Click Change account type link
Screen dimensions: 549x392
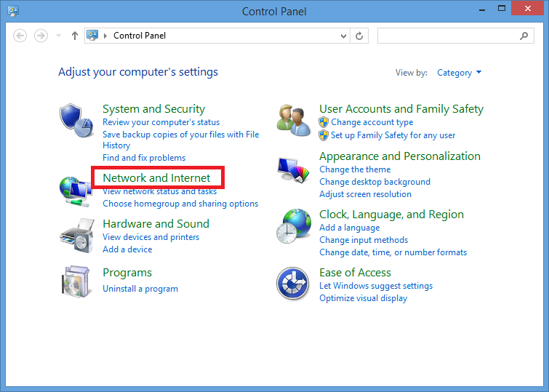(x=372, y=122)
